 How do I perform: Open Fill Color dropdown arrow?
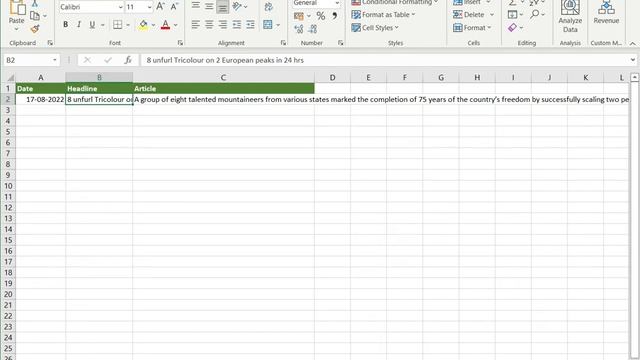[153, 25]
